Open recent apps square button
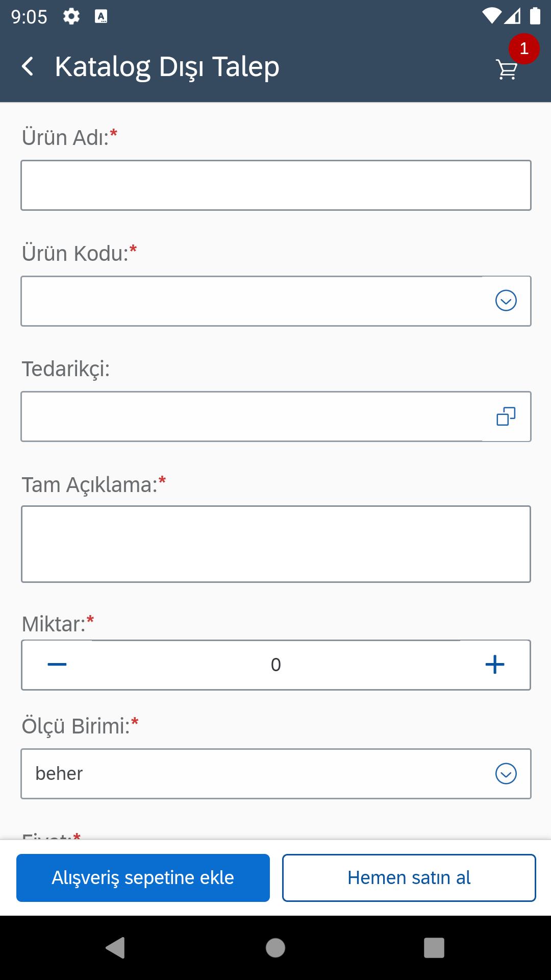 tap(434, 948)
